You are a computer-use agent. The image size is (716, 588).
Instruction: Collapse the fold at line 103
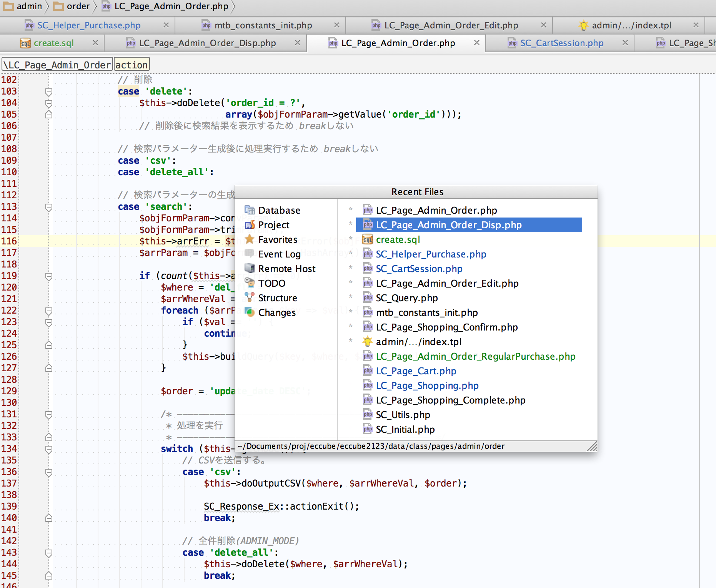(49, 92)
